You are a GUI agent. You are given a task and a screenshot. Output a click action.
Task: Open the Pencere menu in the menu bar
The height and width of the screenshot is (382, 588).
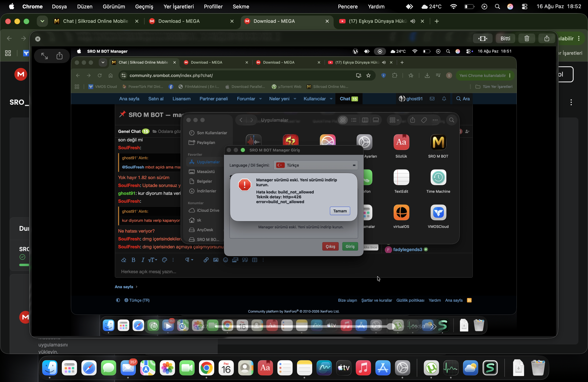348,6
